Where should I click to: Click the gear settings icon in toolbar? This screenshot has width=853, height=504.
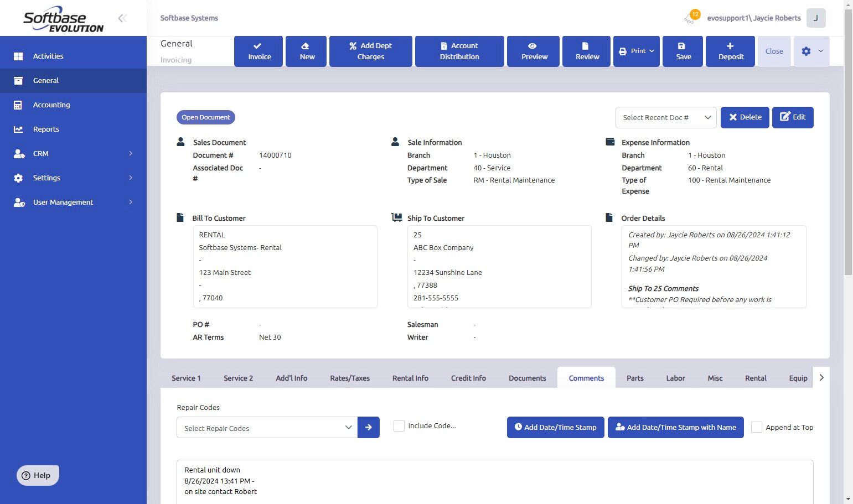pos(806,51)
